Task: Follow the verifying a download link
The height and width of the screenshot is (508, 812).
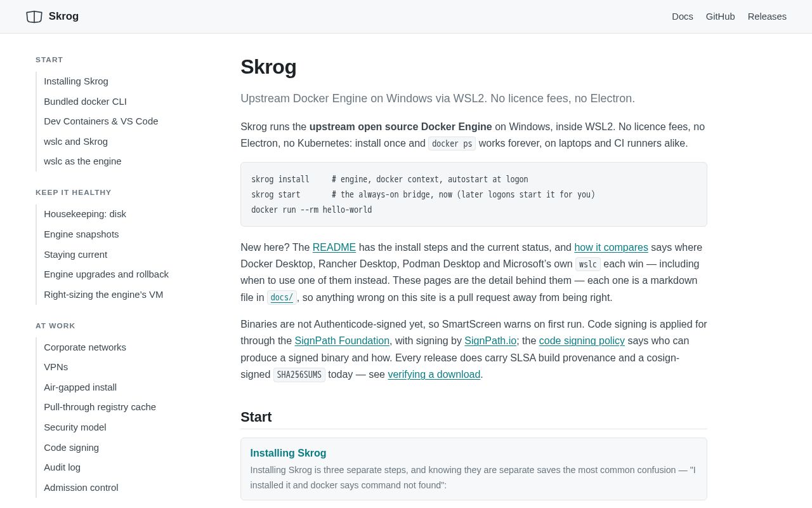Action: (434, 375)
